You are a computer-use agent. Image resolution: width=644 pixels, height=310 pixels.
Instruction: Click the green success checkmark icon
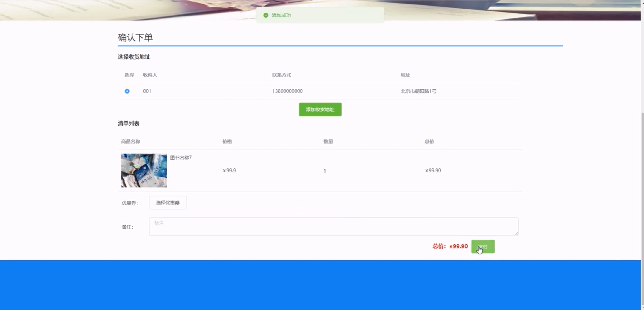pos(266,15)
